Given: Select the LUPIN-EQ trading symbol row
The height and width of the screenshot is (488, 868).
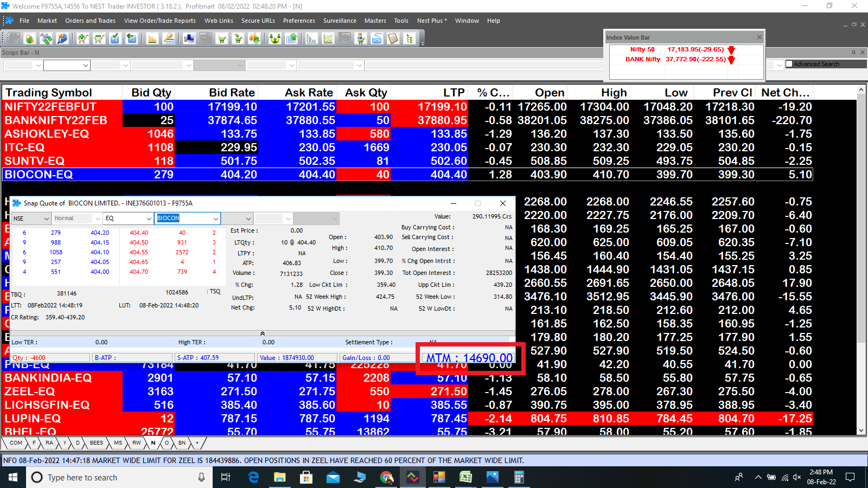Looking at the screenshot, I should [x=408, y=419].
